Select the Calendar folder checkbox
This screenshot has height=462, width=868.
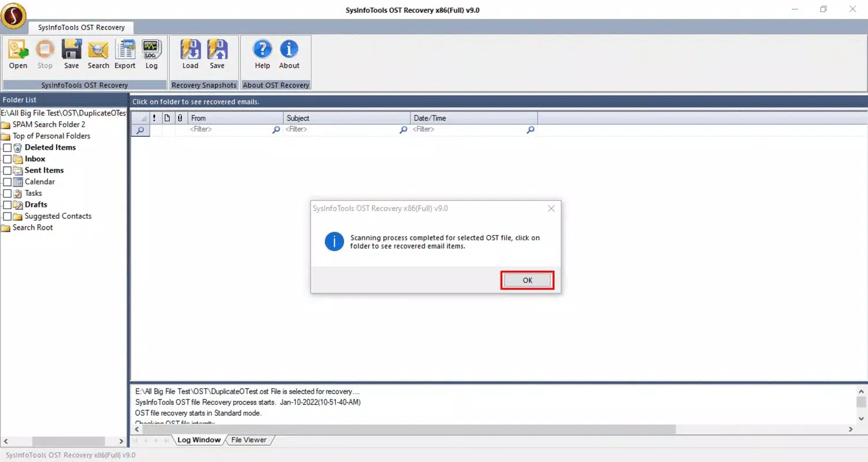click(8, 182)
